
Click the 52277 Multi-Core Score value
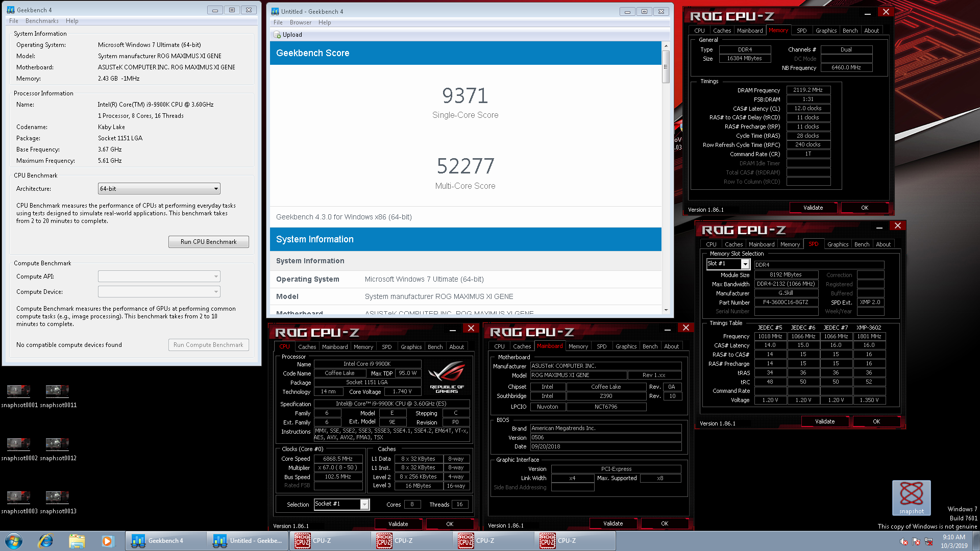465,166
